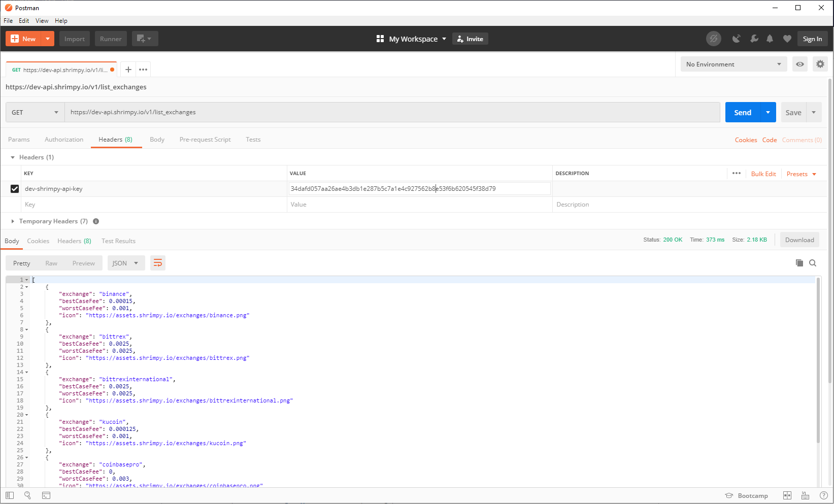
Task: Change the GET method dropdown
Action: coord(35,112)
